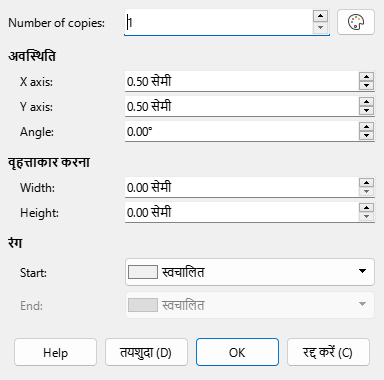Cancel with रद्द करें (C) button
Image resolution: width=384 pixels, height=380 pixels.
[x=328, y=352]
